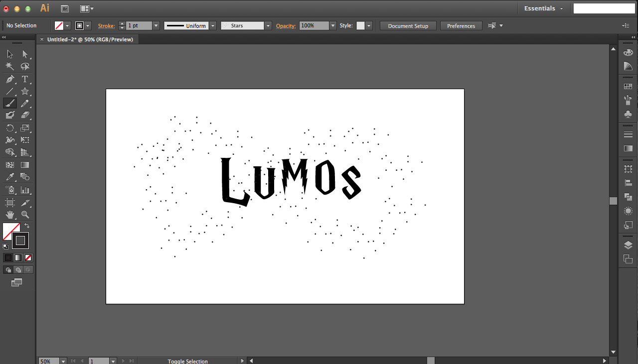Viewport: 638px width, 364px height.
Task: Select the Scale tool
Action: (x=25, y=128)
